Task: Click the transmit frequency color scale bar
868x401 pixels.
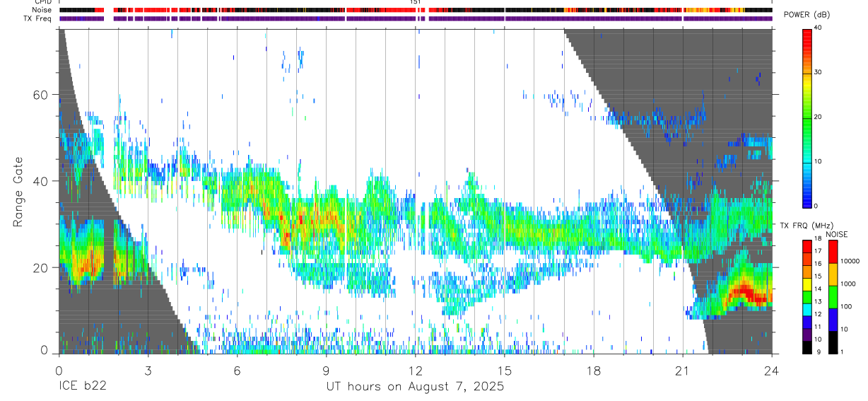Action: click(807, 296)
